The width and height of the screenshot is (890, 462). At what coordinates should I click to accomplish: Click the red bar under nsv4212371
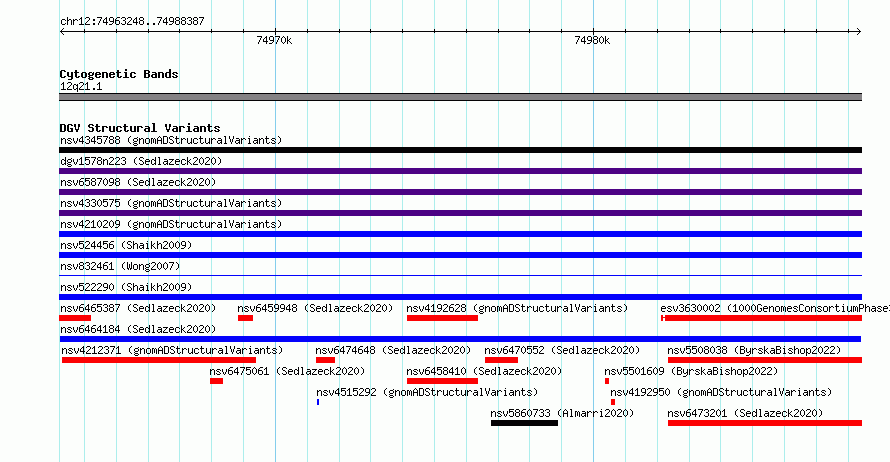[159, 360]
